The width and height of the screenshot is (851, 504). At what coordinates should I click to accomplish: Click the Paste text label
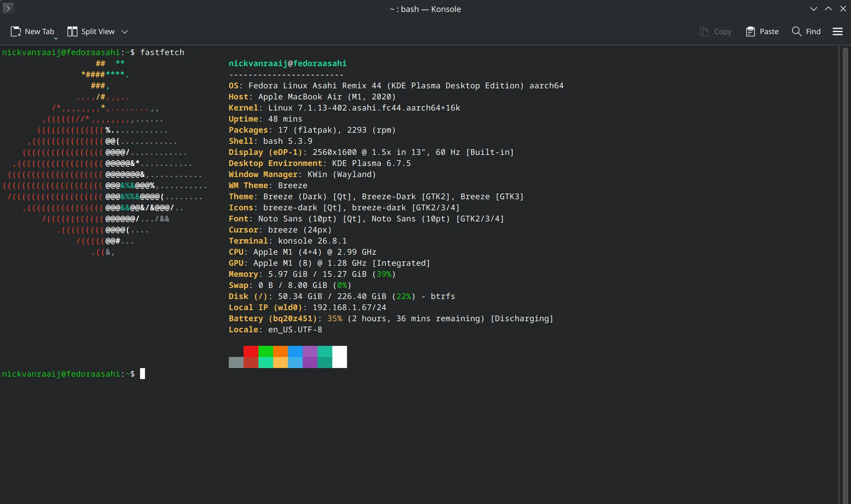769,32
